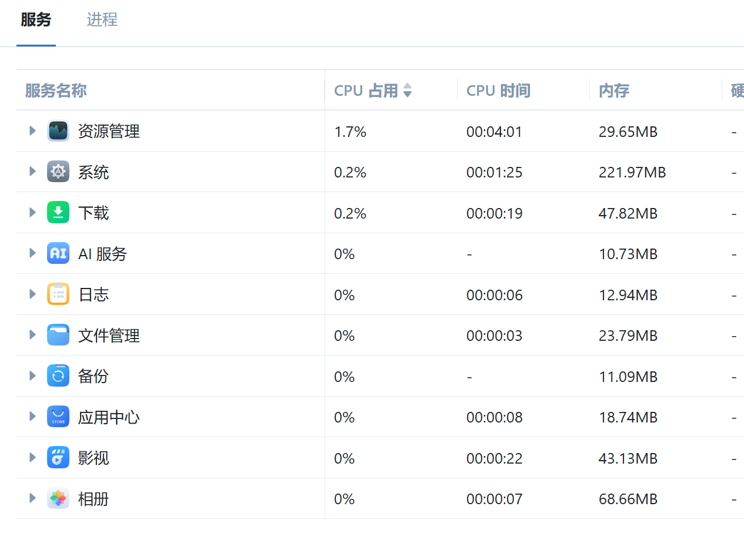Image resolution: width=744 pixels, height=560 pixels.
Task: Expand the AI 服务 row
Action: click(33, 253)
